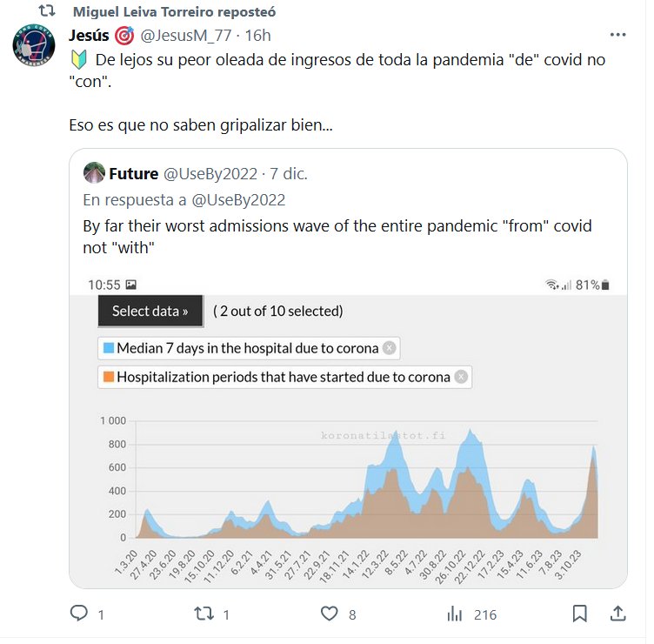Open view analytics showing 216
Viewport: 654px width, 644px height.
pyautogui.click(x=454, y=614)
